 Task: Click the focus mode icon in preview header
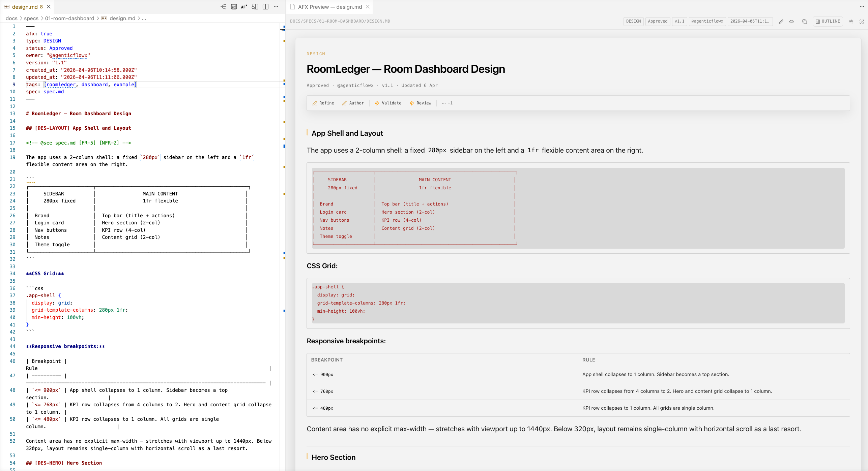pyautogui.click(x=861, y=21)
